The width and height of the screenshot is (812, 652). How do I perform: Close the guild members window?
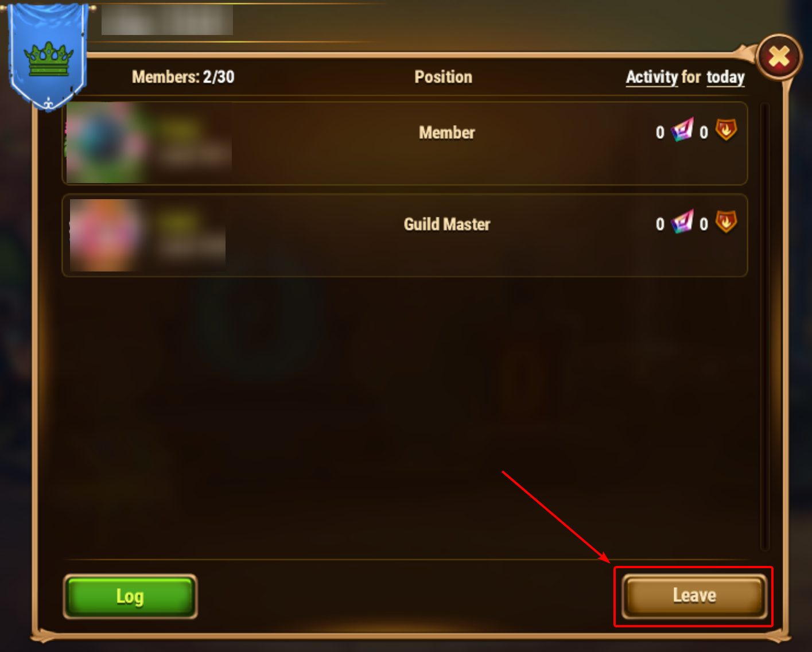point(779,57)
